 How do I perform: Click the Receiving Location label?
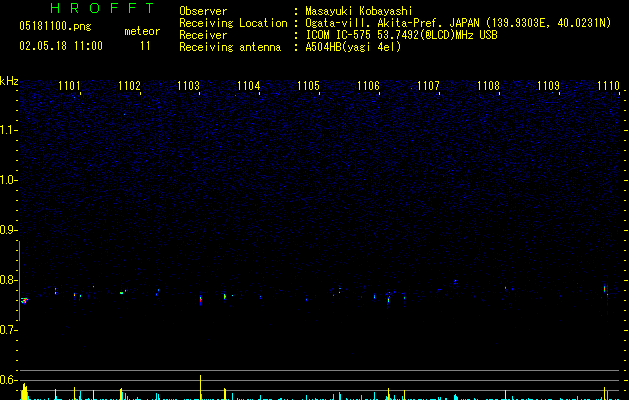point(233,23)
